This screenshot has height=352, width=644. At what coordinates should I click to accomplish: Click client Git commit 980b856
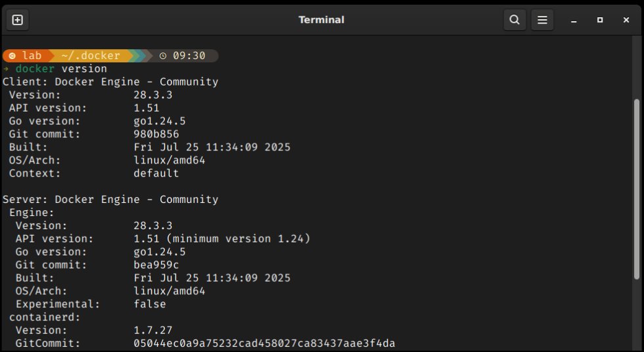coord(156,134)
